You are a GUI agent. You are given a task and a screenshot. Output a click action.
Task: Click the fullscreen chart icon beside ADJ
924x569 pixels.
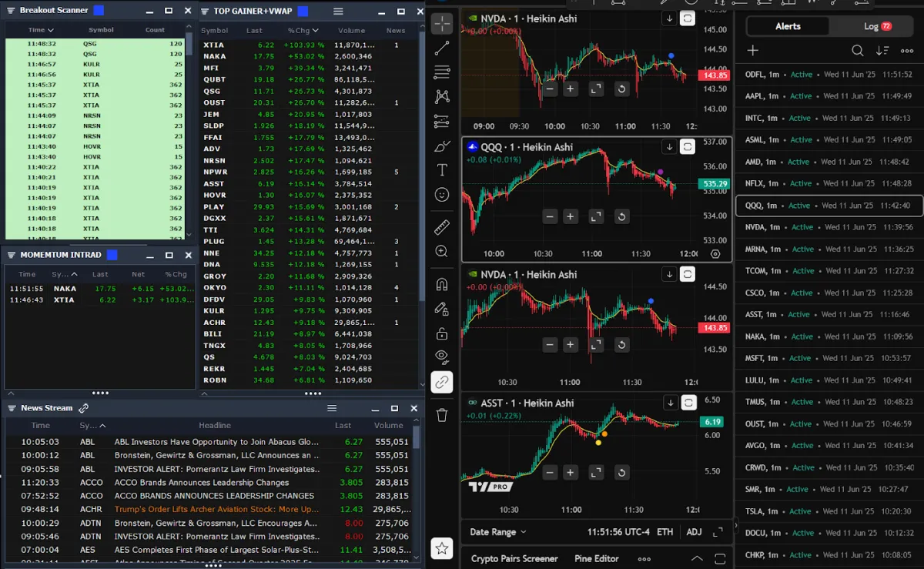click(x=718, y=532)
